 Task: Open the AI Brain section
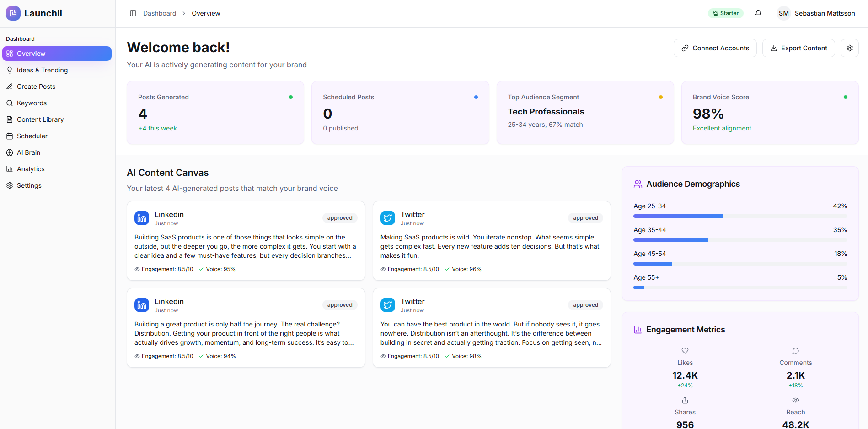(x=27, y=152)
